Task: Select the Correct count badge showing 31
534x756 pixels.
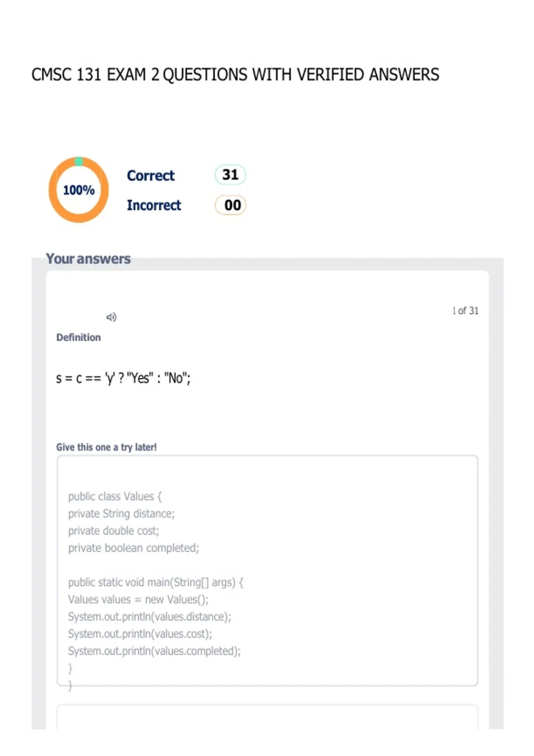Action: click(230, 175)
